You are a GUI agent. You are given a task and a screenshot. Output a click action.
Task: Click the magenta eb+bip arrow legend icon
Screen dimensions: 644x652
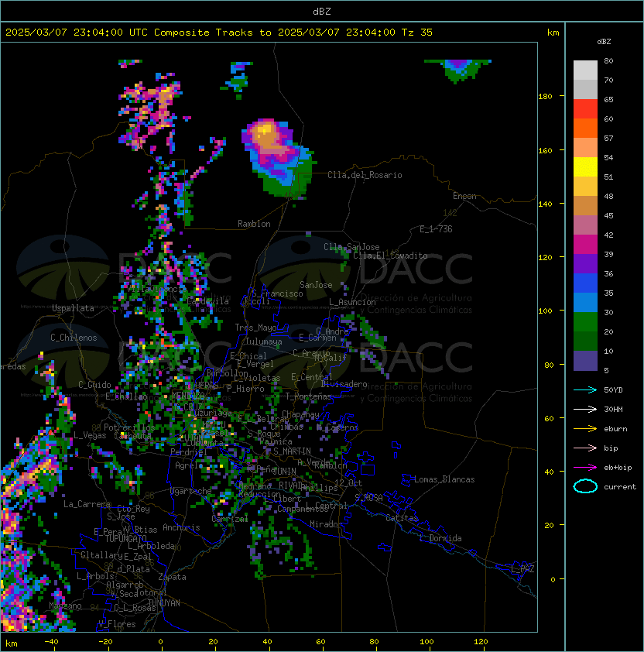[x=585, y=468]
